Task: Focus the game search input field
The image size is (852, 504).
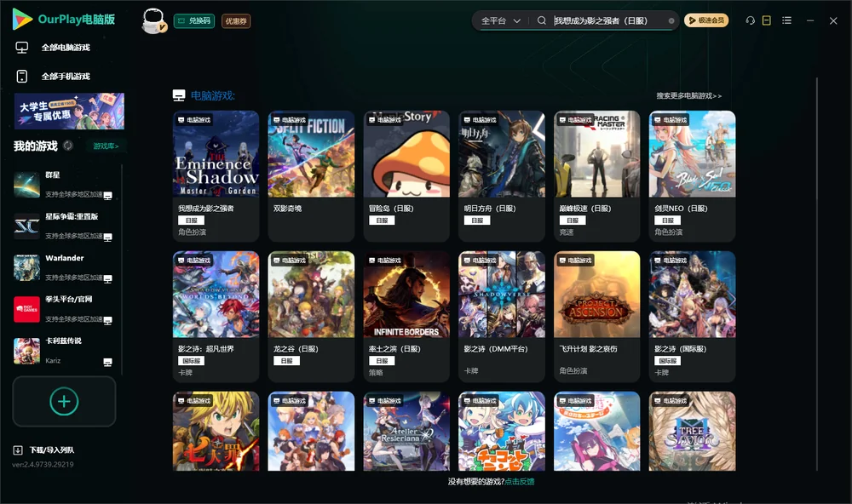Action: [608, 20]
